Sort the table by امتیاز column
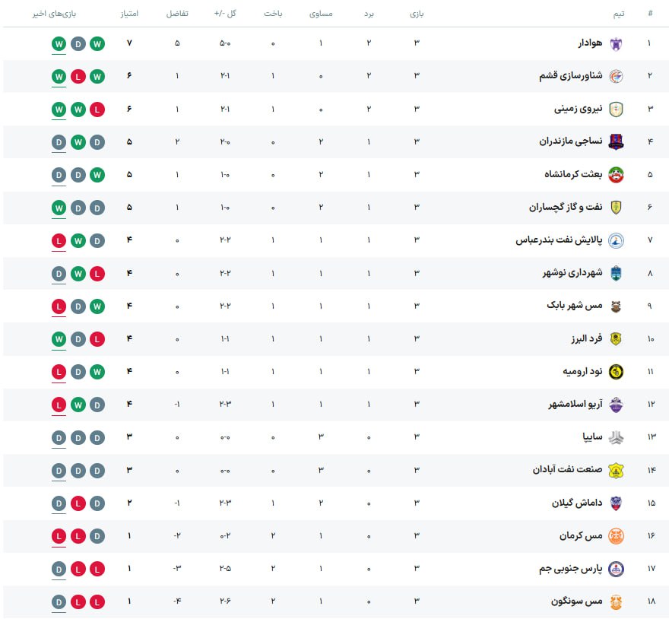The height and width of the screenshot is (619, 672). coord(129,14)
